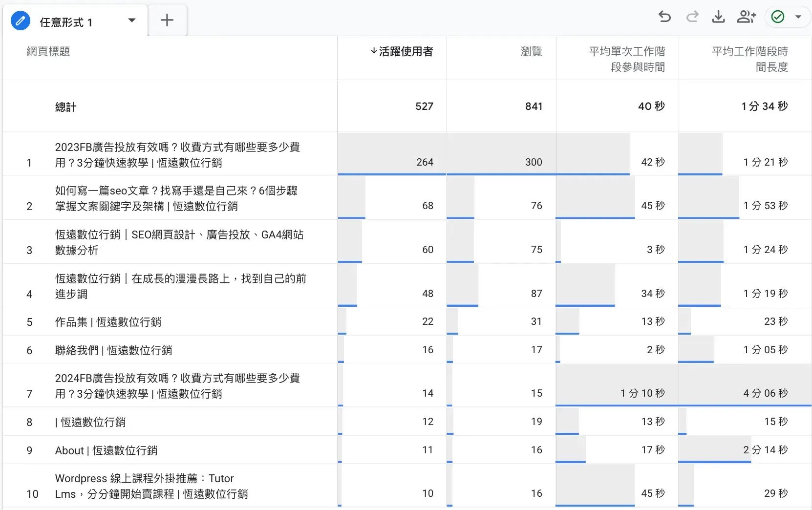Image resolution: width=812 pixels, height=510 pixels.
Task: Click the redo icon
Action: [692, 17]
